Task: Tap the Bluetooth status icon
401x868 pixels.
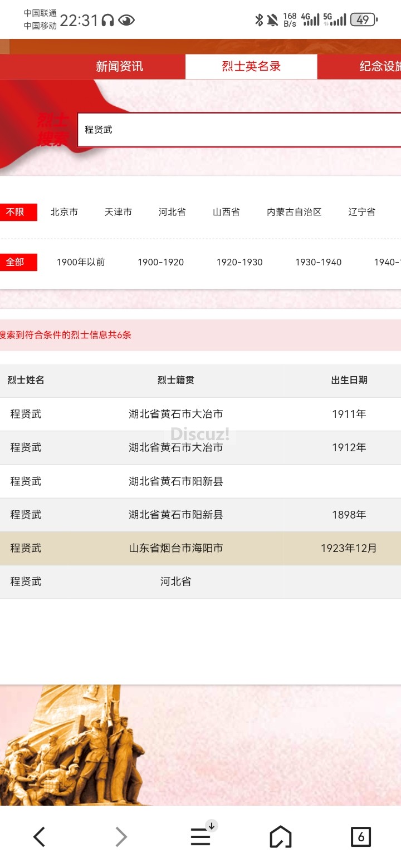Action: [x=258, y=21]
